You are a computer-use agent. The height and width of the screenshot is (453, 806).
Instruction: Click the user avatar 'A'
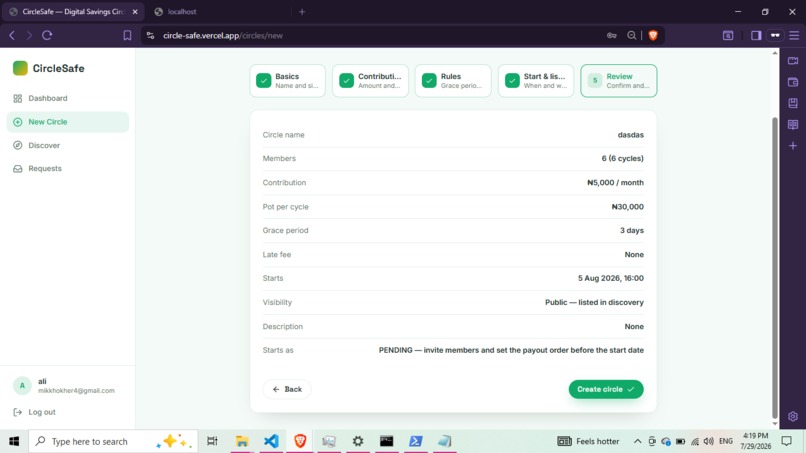22,386
